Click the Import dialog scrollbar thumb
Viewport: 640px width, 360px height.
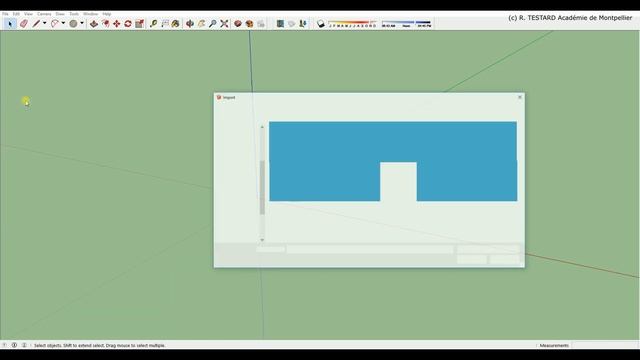click(262, 187)
